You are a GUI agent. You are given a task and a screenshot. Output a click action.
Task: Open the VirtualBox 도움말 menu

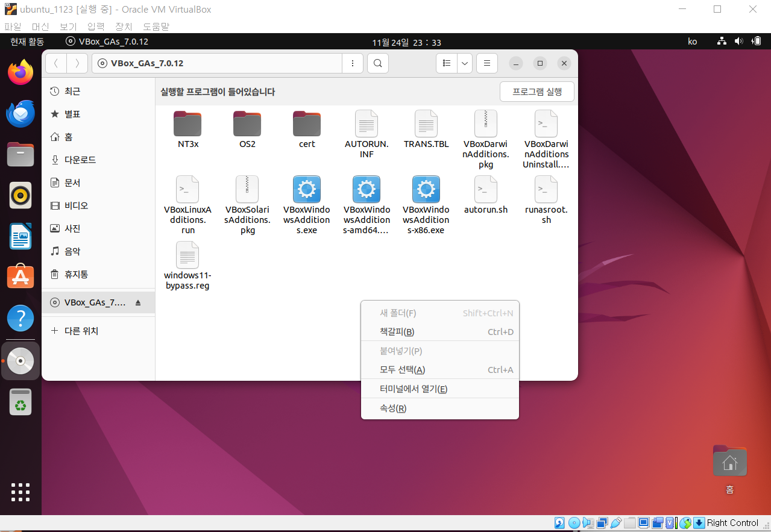156,27
